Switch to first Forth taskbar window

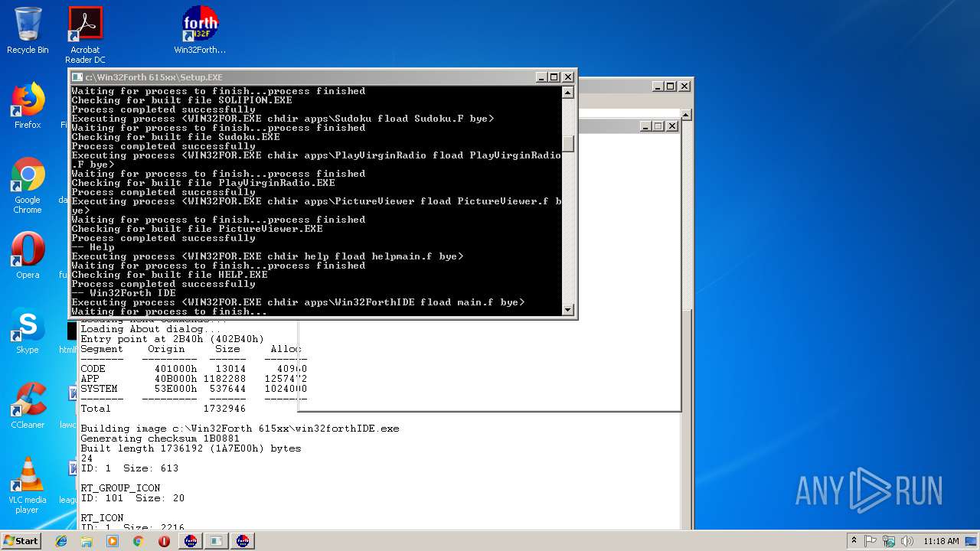[x=191, y=541]
